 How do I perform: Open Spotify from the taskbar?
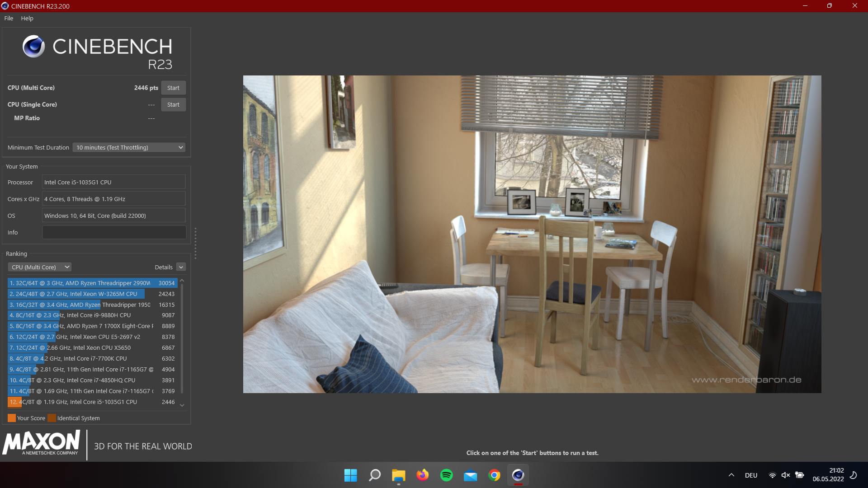click(x=446, y=475)
